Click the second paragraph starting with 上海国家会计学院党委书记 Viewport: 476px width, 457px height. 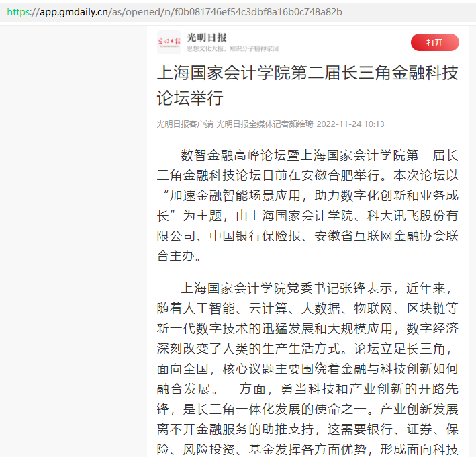click(x=307, y=368)
